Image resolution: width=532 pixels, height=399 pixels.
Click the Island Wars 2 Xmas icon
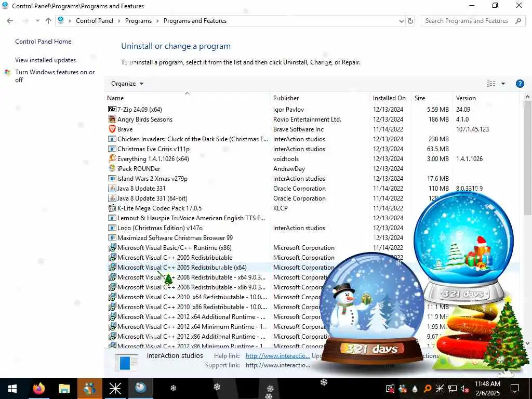pyautogui.click(x=112, y=178)
